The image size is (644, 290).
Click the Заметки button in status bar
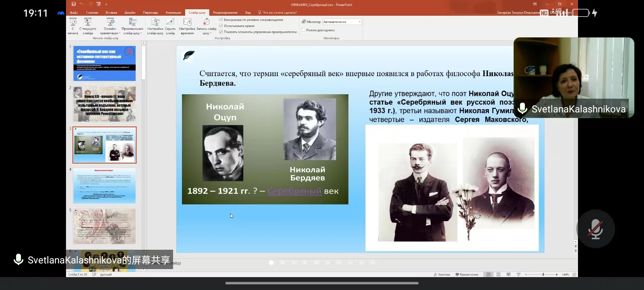[442, 275]
